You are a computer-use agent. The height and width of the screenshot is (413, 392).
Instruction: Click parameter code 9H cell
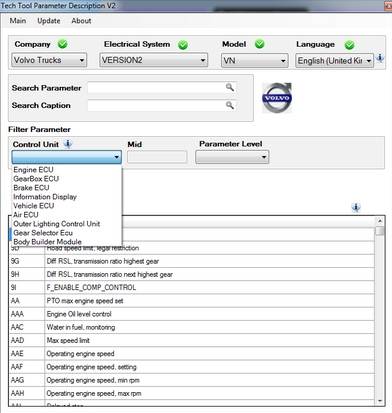pyautogui.click(x=27, y=274)
